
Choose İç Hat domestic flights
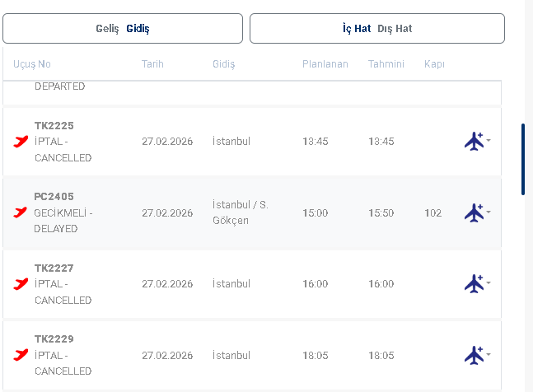(x=357, y=29)
